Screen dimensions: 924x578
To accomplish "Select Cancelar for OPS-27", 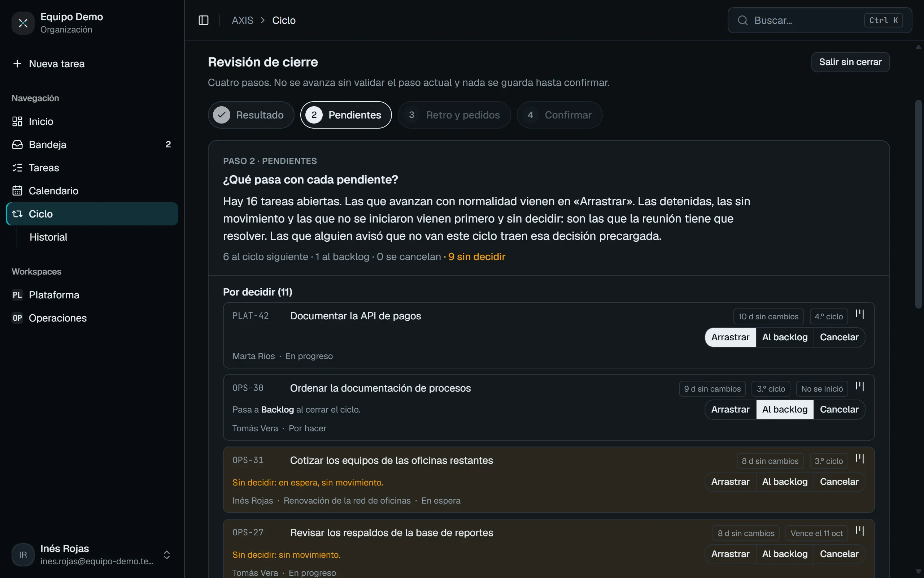I will pos(839,554).
